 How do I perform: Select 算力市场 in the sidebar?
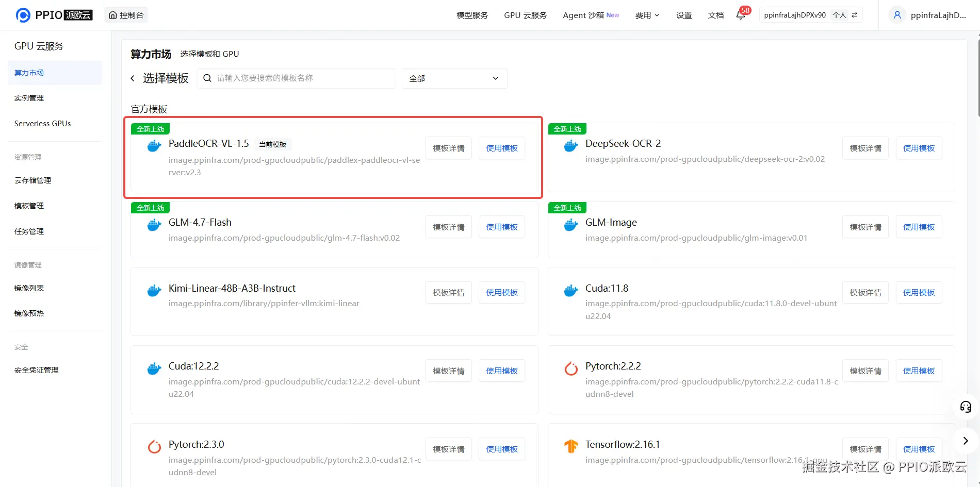tap(55, 73)
